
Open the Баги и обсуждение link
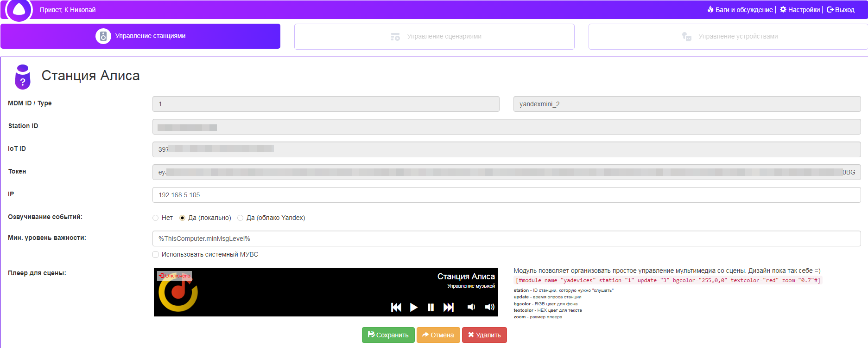(740, 10)
